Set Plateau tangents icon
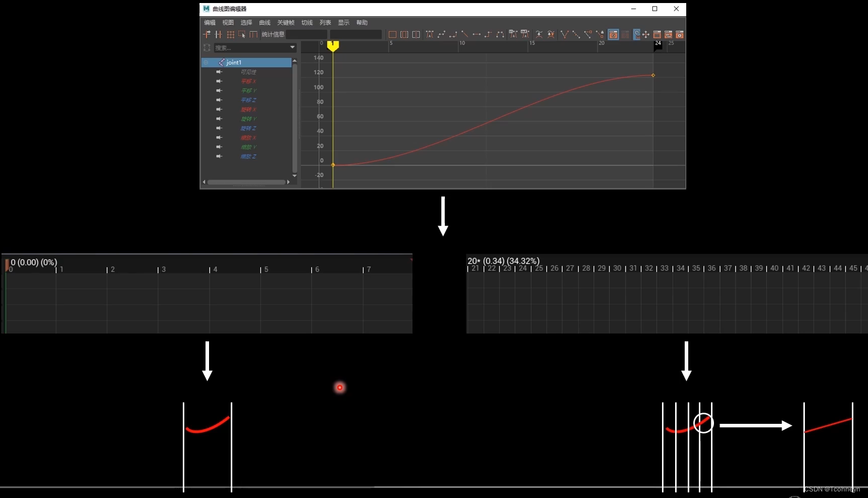This screenshot has width=868, height=498. click(x=500, y=34)
